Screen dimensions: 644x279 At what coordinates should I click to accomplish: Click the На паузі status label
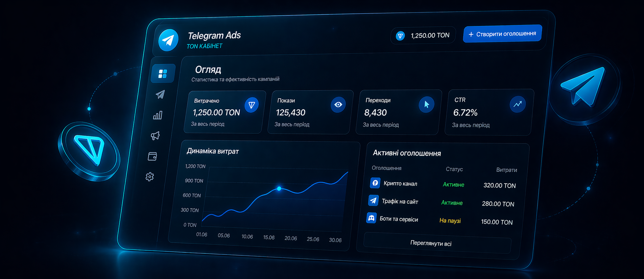(x=450, y=220)
